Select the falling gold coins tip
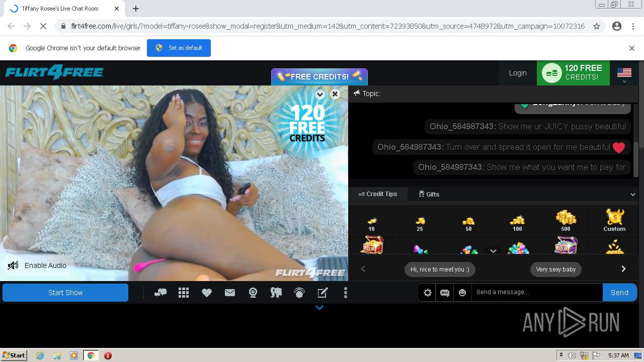The width and height of the screenshot is (644, 362). point(614,247)
